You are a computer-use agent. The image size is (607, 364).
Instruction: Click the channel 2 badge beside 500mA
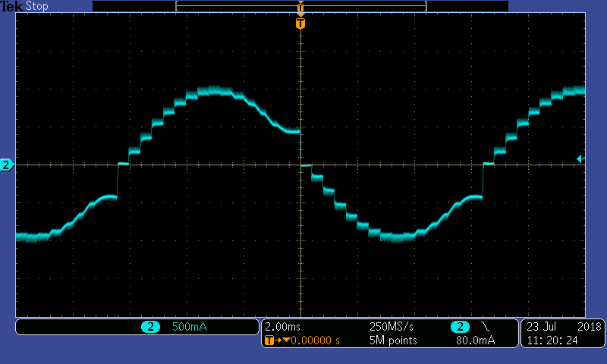[x=150, y=327]
